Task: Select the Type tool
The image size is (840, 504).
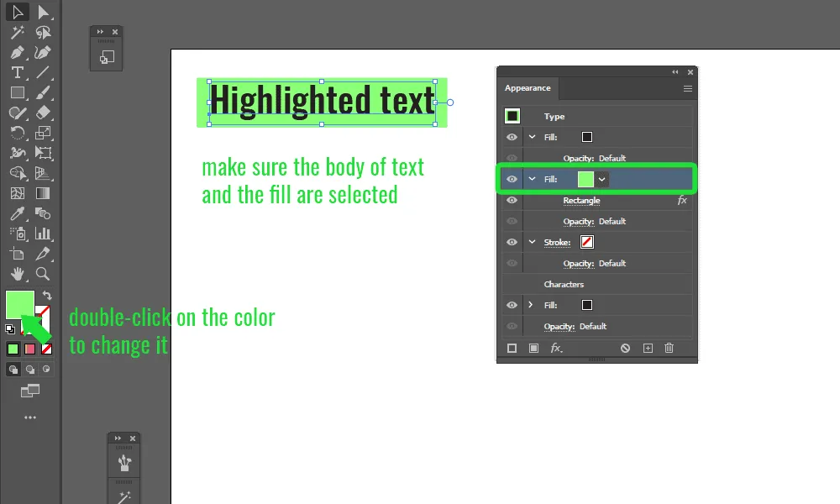Action: point(17,72)
